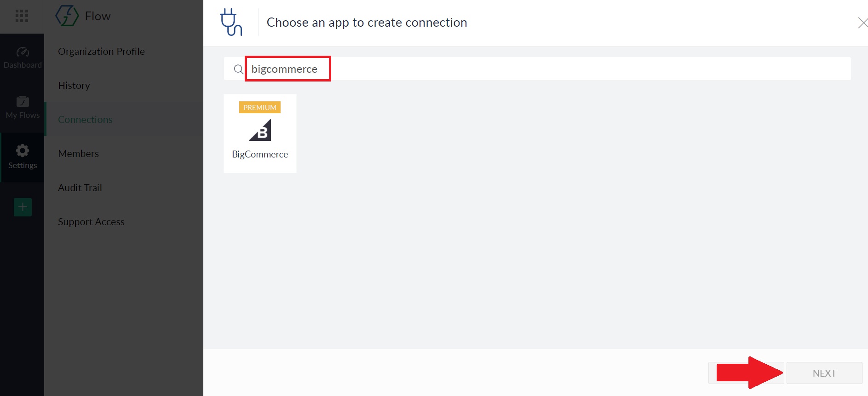Click the Zoho Flow logo
Screen dimensions: 868x396
point(67,16)
